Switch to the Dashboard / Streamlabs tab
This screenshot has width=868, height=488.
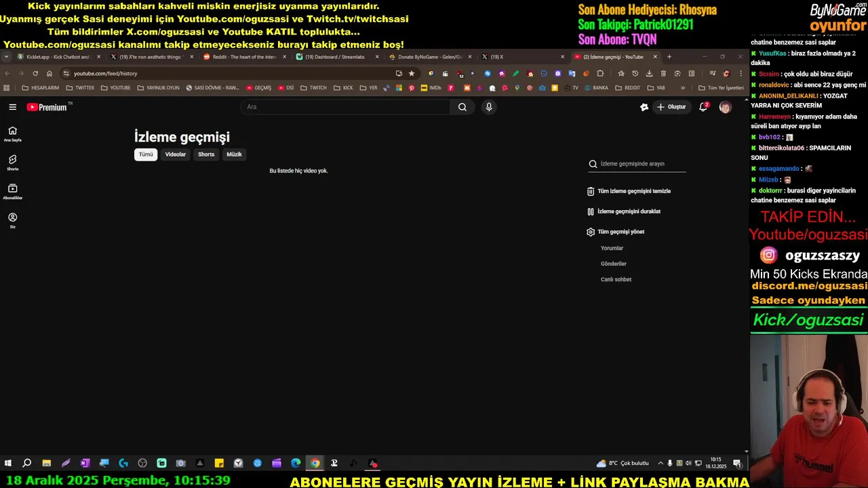point(337,57)
